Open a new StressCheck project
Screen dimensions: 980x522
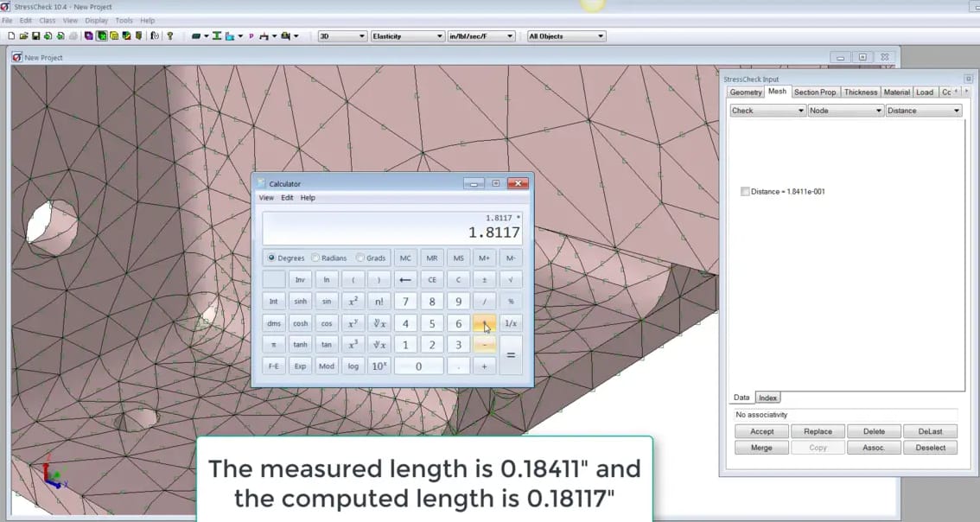(12, 35)
